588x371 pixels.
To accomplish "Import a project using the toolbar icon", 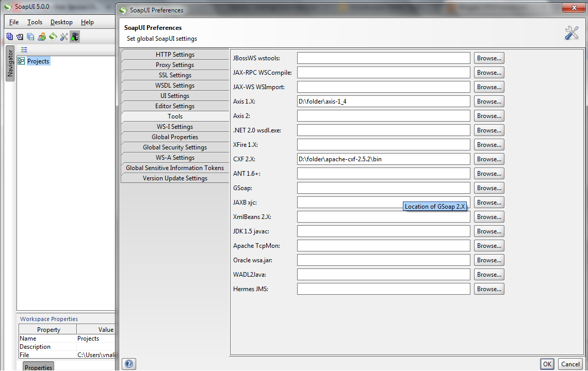I will pyautogui.click(x=20, y=36).
